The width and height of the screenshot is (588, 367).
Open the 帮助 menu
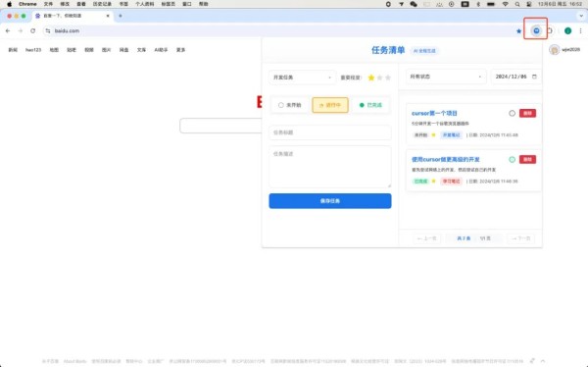(x=203, y=4)
